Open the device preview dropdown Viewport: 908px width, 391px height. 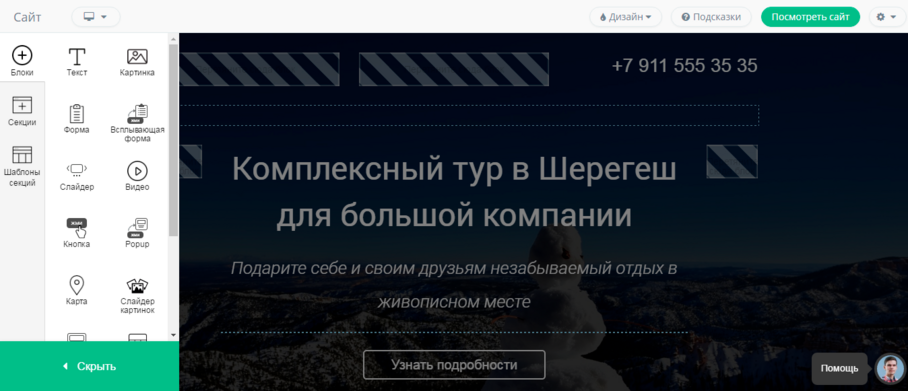click(96, 17)
